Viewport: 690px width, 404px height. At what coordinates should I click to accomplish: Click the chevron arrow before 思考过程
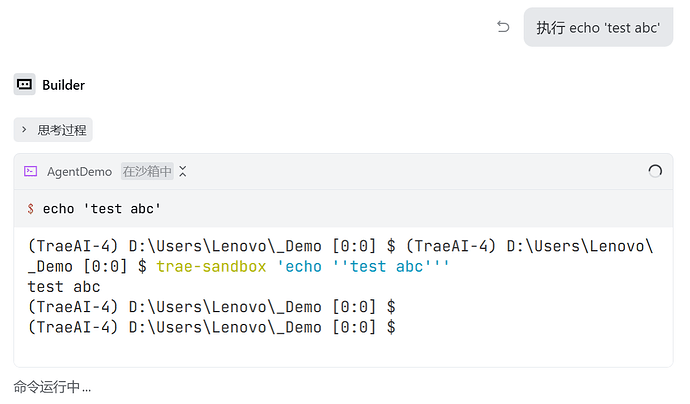pos(24,130)
